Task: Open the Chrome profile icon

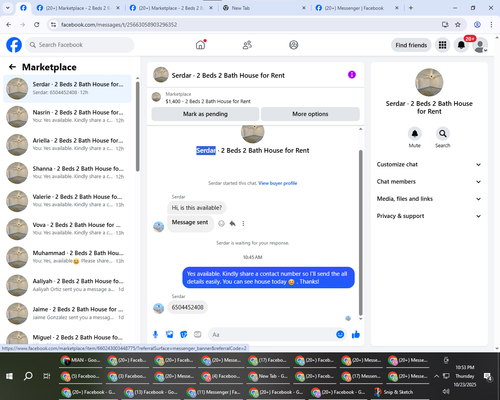Action: [477, 24]
